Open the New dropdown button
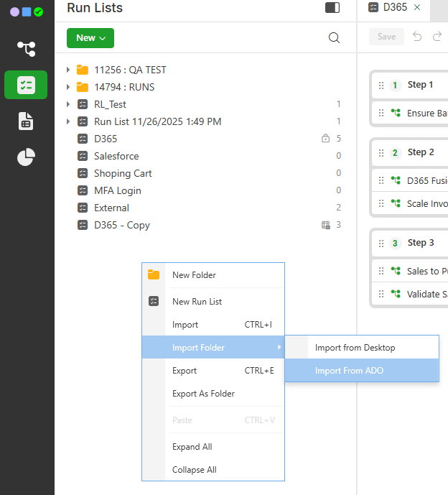This screenshot has height=495, width=448. 90,38
